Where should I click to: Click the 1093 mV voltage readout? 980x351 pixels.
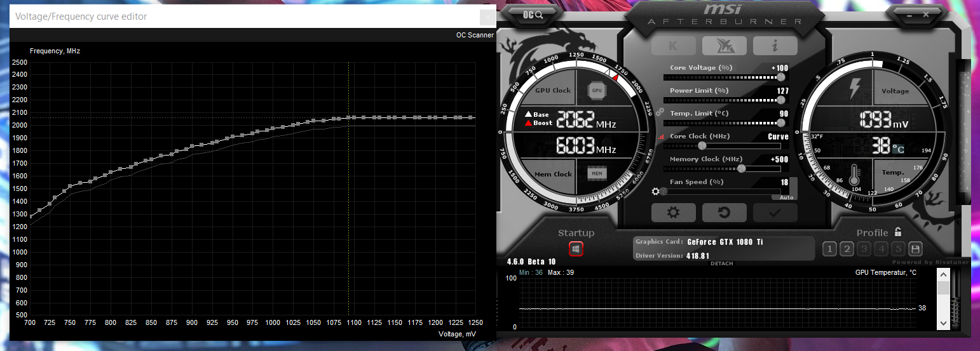tap(883, 119)
